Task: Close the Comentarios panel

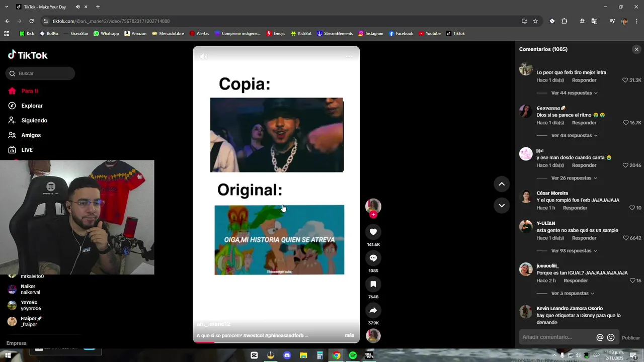Action: point(636,49)
